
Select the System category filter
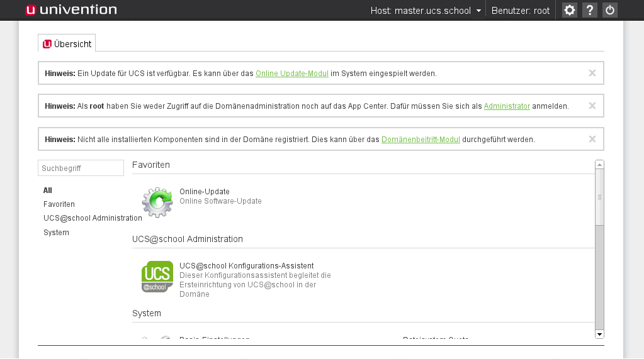point(56,233)
